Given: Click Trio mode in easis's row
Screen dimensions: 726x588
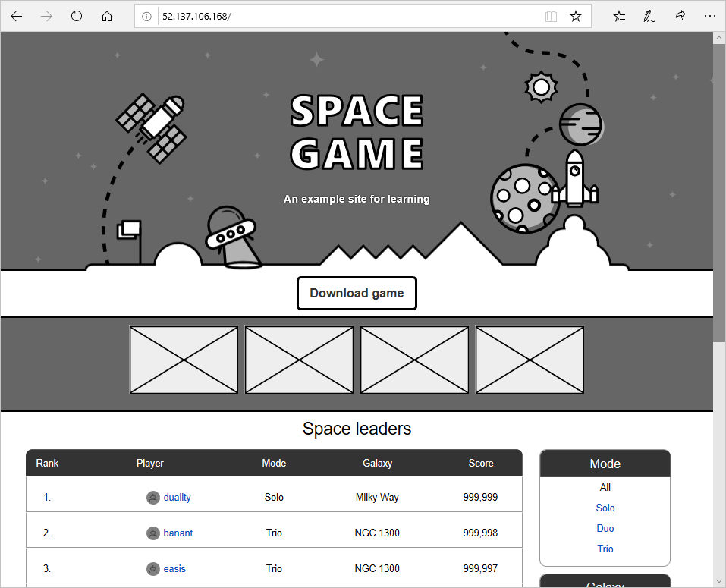Looking at the screenshot, I should [274, 568].
